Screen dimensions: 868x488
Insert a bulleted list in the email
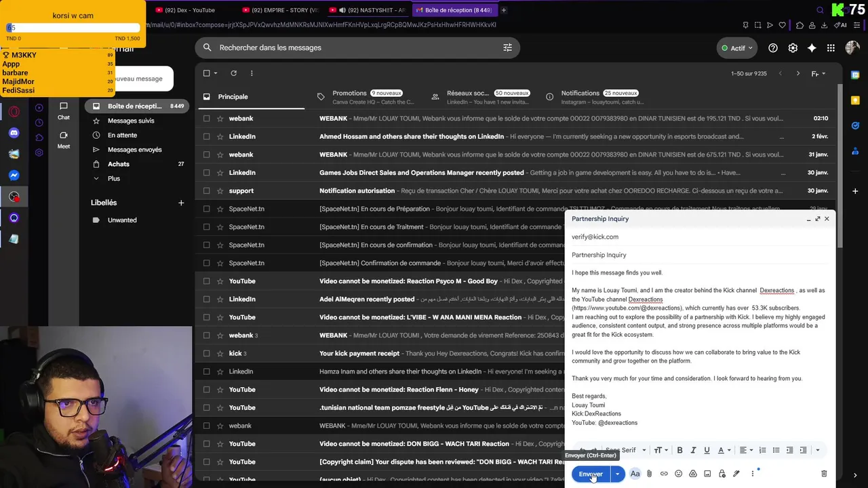(x=776, y=450)
